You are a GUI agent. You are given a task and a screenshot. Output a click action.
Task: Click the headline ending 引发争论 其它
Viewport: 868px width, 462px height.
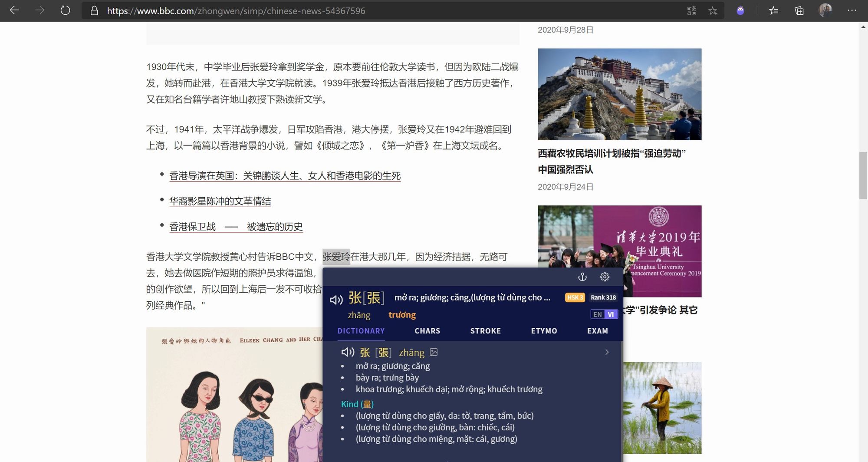pyautogui.click(x=661, y=310)
